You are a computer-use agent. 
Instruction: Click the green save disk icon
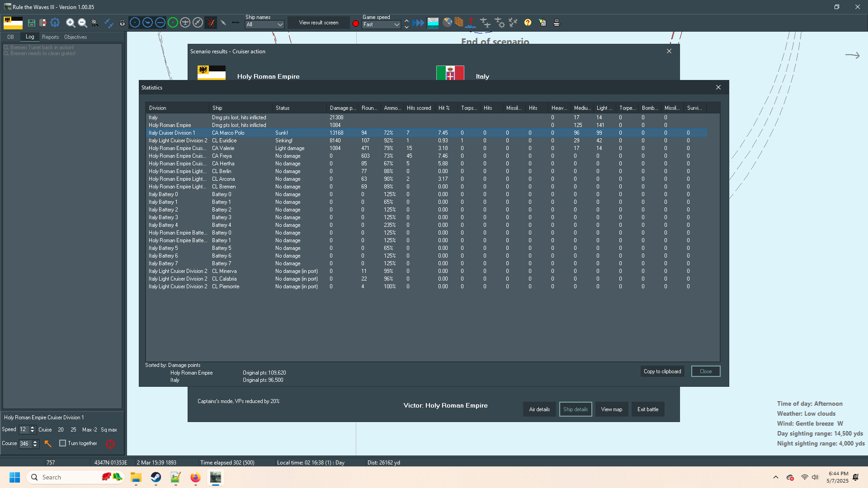click(31, 23)
